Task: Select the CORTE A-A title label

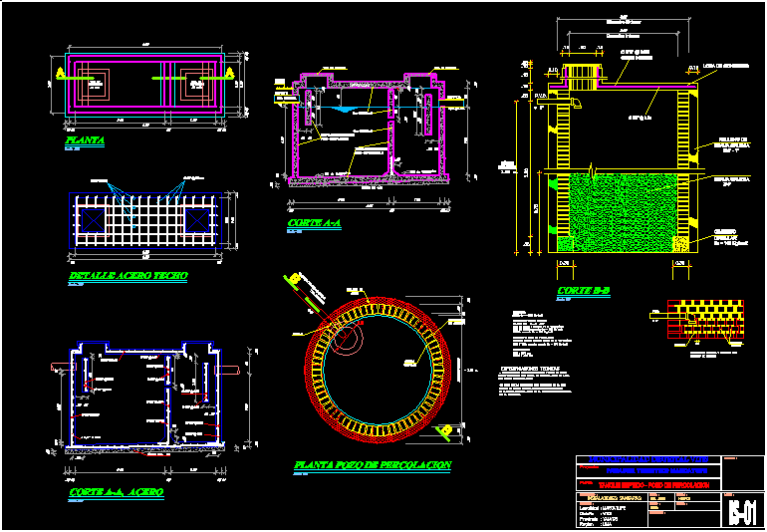Action: 314,225
